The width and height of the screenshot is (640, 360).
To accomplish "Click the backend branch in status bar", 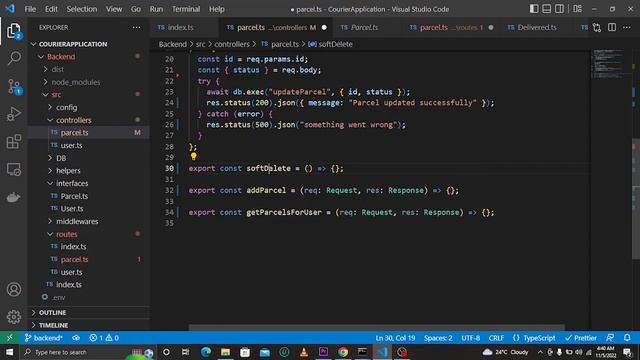I will coord(44,338).
